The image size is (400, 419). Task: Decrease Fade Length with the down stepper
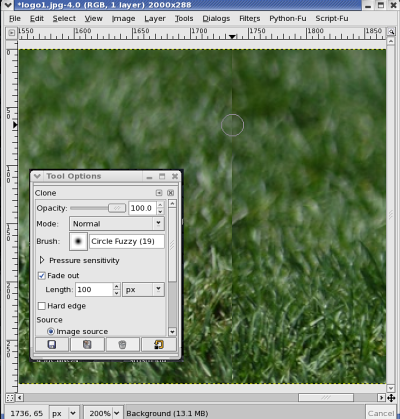116,293
